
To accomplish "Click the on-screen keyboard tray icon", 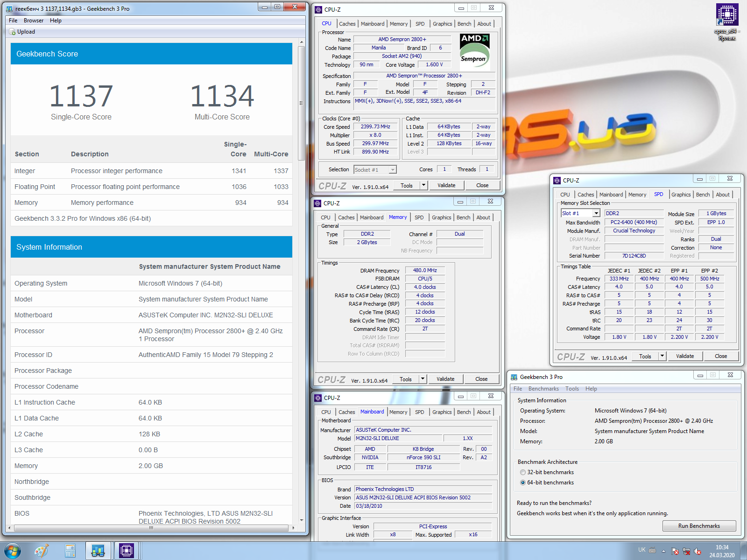I will pyautogui.click(x=653, y=550).
